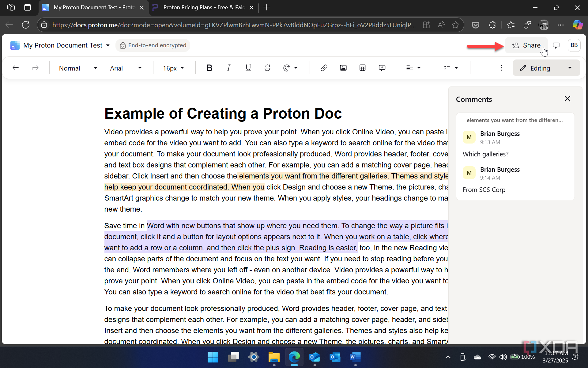588x368 pixels.
Task: Open browser workspaces icon
Action: click(x=11, y=7)
